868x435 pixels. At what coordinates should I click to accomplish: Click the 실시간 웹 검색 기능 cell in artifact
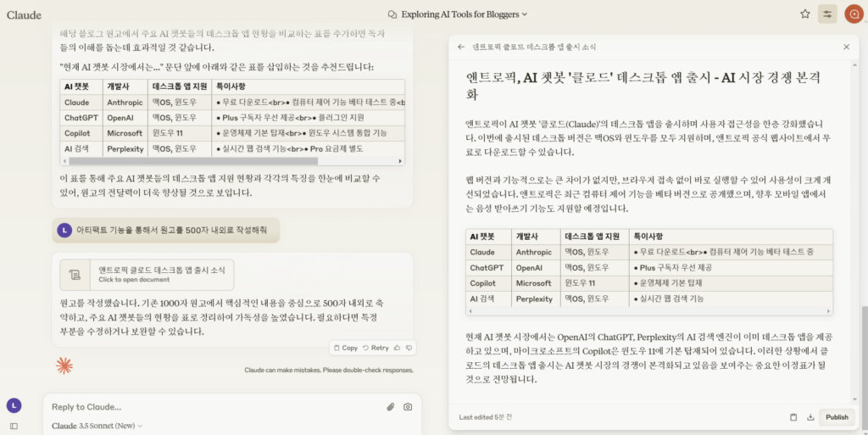coord(731,298)
